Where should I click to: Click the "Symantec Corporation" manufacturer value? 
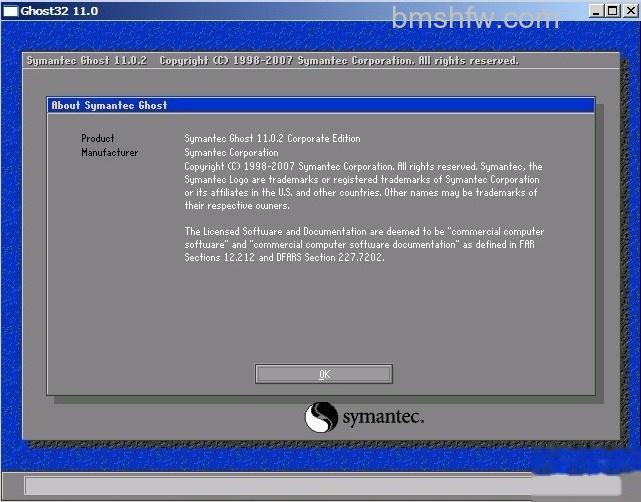[231, 152]
